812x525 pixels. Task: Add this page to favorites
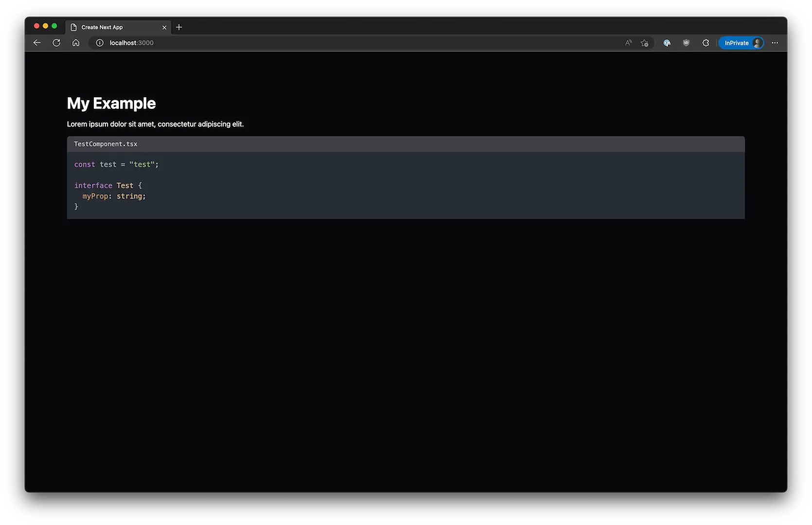coord(645,43)
